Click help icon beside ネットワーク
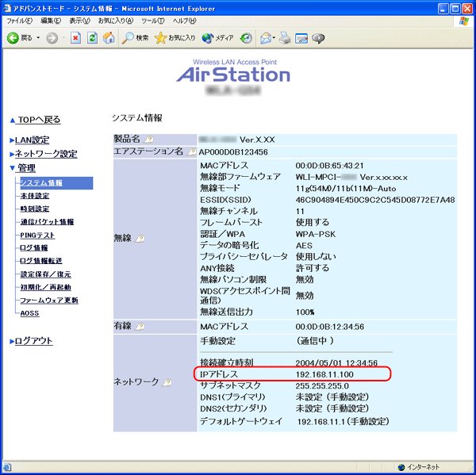The width and height of the screenshot is (476, 475). coord(167,382)
